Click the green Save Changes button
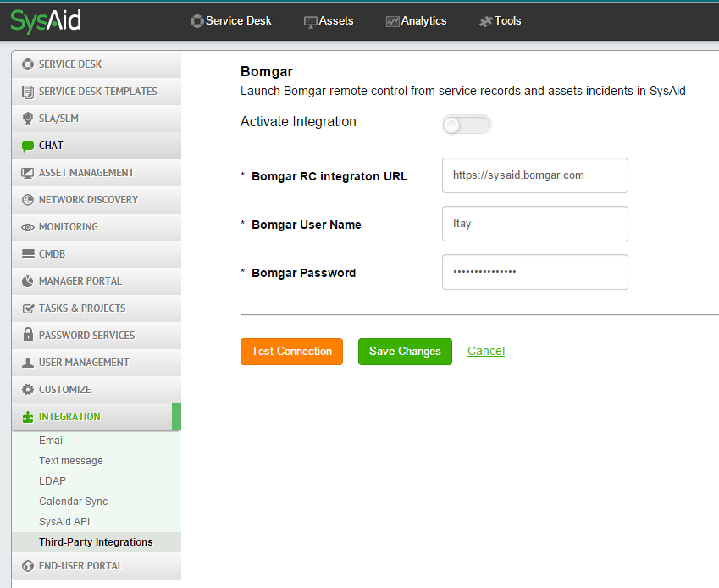Screen dimensions: 719x588 coord(405,352)
